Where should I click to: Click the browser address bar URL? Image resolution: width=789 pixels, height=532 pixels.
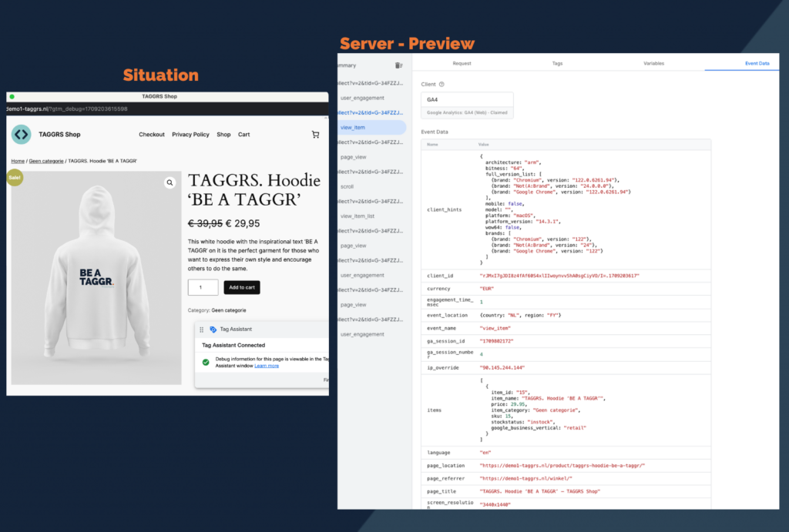(67, 109)
